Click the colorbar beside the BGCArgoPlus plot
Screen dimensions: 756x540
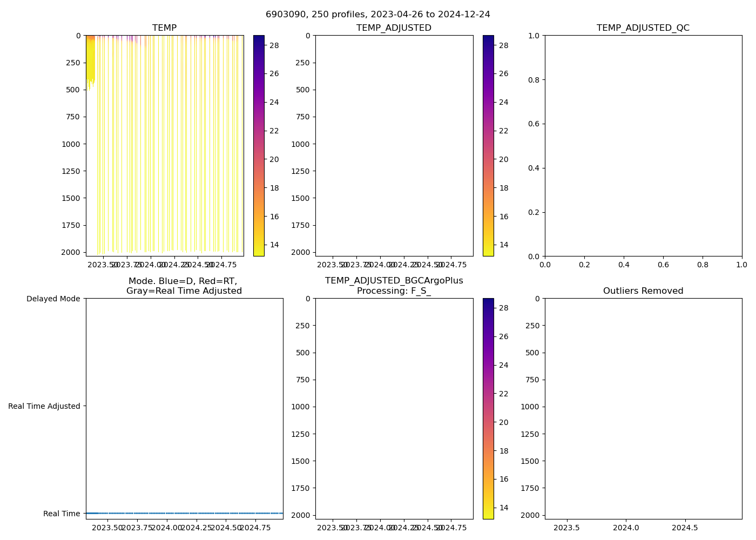488,409
